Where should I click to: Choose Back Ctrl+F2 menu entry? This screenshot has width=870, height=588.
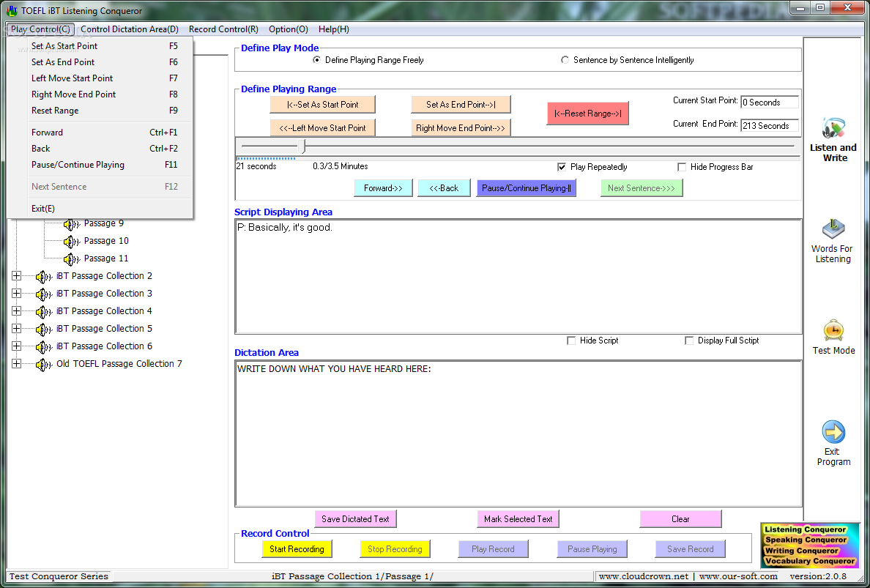pyautogui.click(x=100, y=149)
